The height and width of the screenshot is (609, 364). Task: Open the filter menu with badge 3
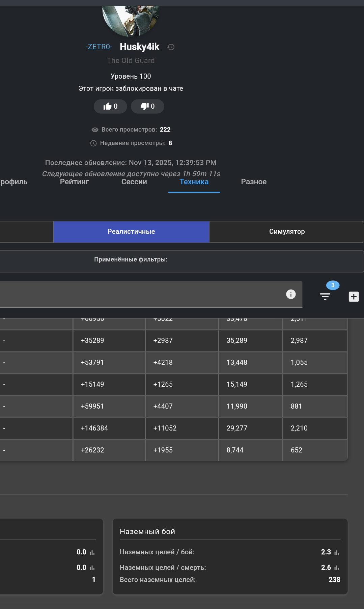click(325, 296)
